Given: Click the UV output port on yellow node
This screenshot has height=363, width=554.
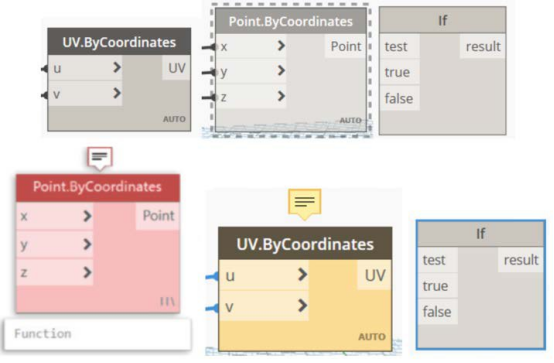Looking at the screenshot, I should click(x=375, y=275).
